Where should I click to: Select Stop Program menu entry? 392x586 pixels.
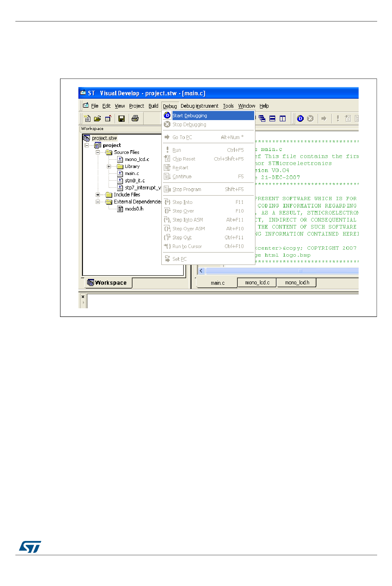click(208, 189)
